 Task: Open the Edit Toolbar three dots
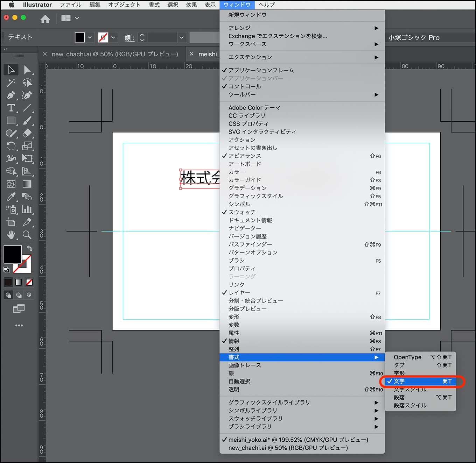pyautogui.click(x=19, y=325)
